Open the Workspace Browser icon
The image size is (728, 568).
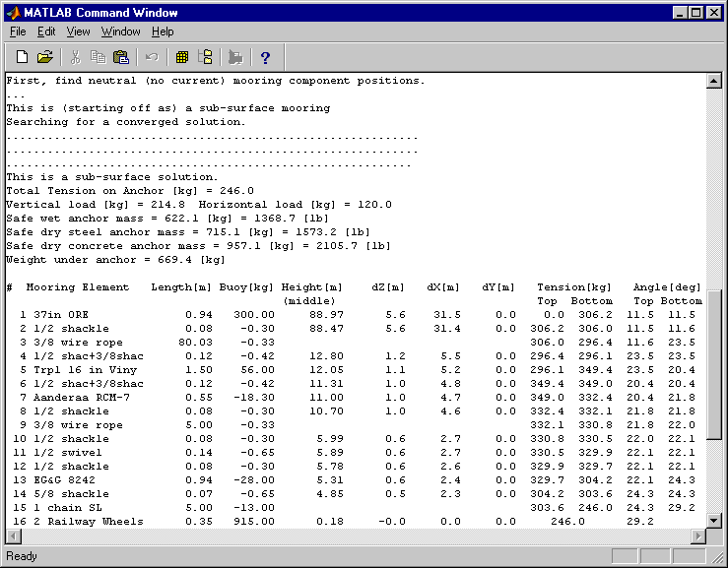click(182, 57)
